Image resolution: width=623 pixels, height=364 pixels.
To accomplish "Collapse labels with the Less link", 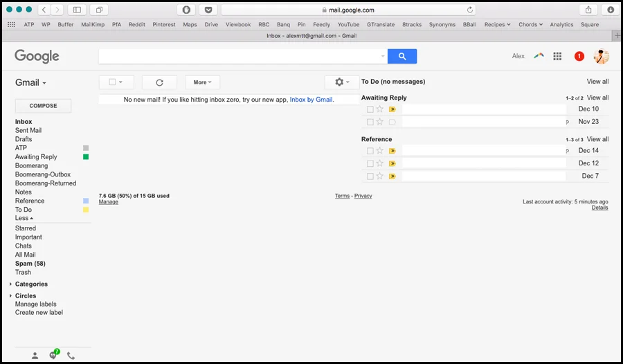I will tap(24, 218).
